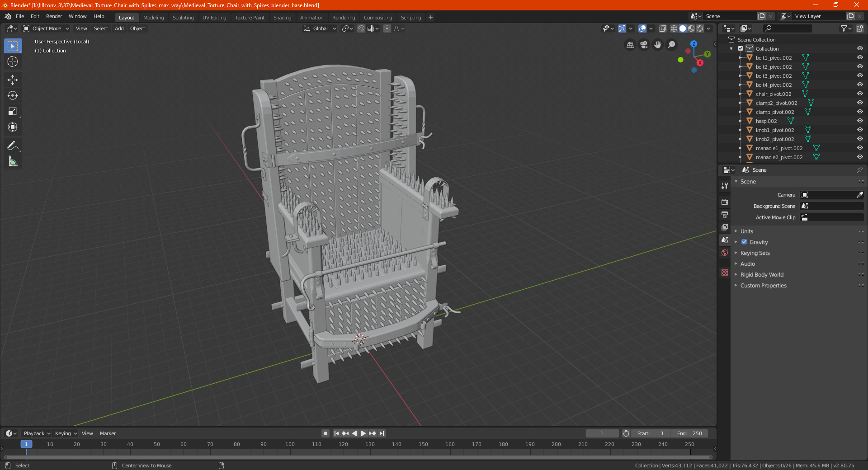868x470 pixels.
Task: Open the View Layer properties tab
Action: click(725, 227)
